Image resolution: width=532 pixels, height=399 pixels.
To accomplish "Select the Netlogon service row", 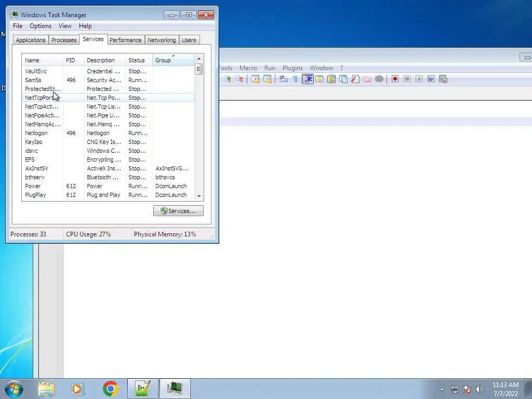I will point(108,133).
